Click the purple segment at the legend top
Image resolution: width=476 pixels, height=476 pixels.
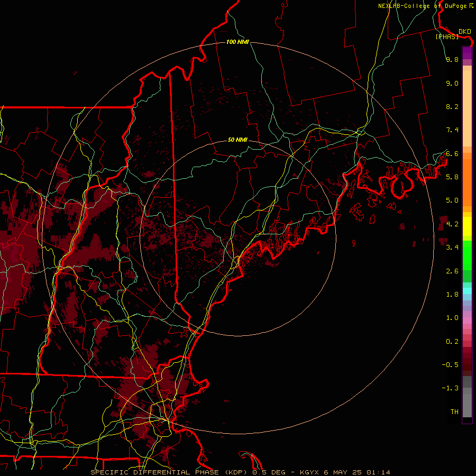coord(467,53)
